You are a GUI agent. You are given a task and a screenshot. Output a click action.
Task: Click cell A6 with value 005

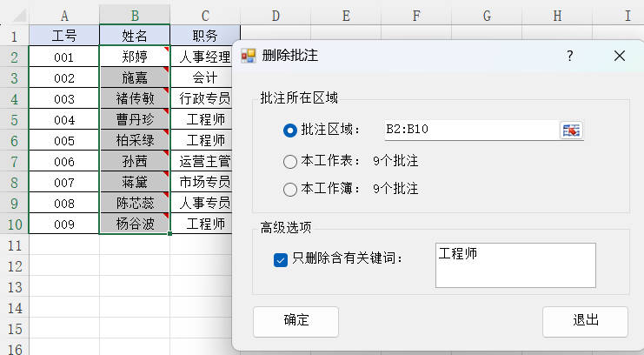pos(64,140)
